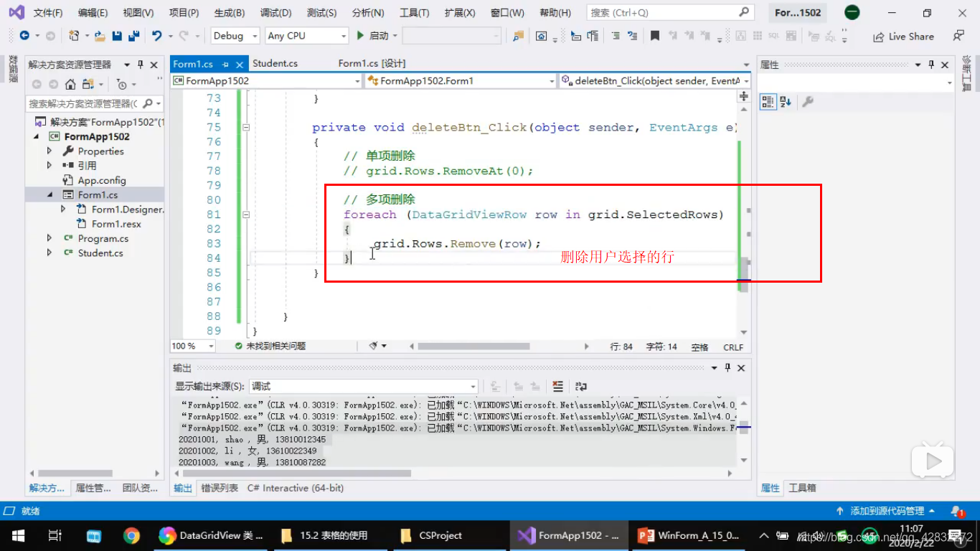Switch to the C# Interactive (64-bit) tab
Viewport: 980px width, 551px height.
point(296,488)
